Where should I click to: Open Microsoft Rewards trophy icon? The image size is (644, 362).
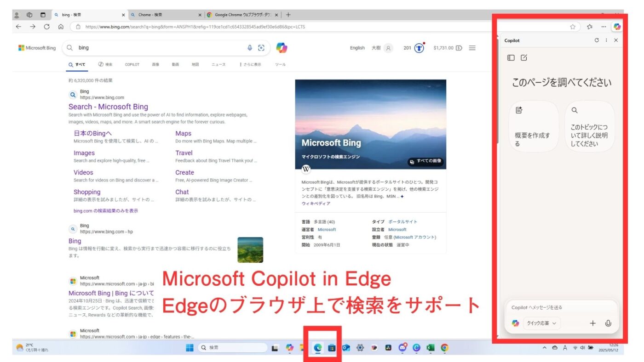tap(419, 48)
